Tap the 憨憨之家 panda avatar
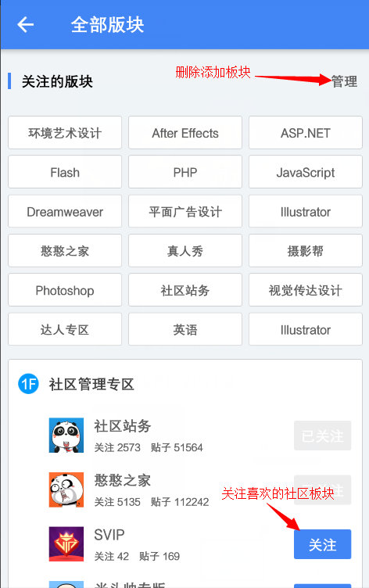369x588 pixels. (x=66, y=489)
